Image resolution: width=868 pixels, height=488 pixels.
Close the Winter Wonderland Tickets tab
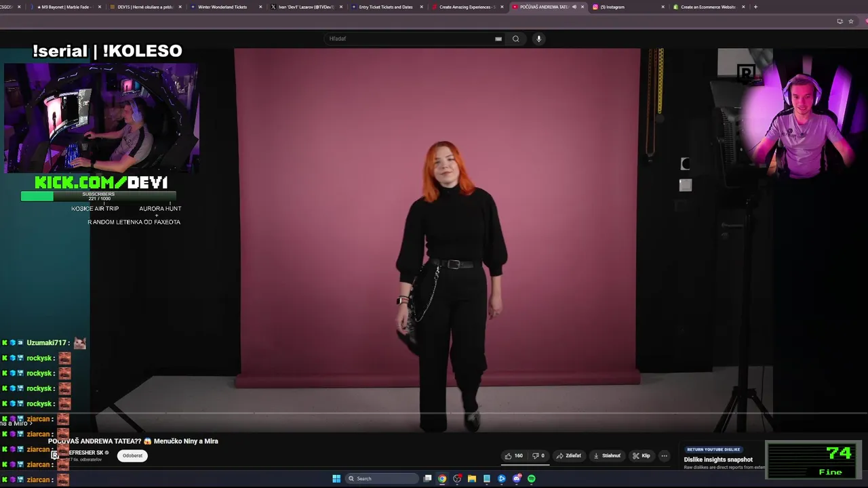click(x=260, y=7)
